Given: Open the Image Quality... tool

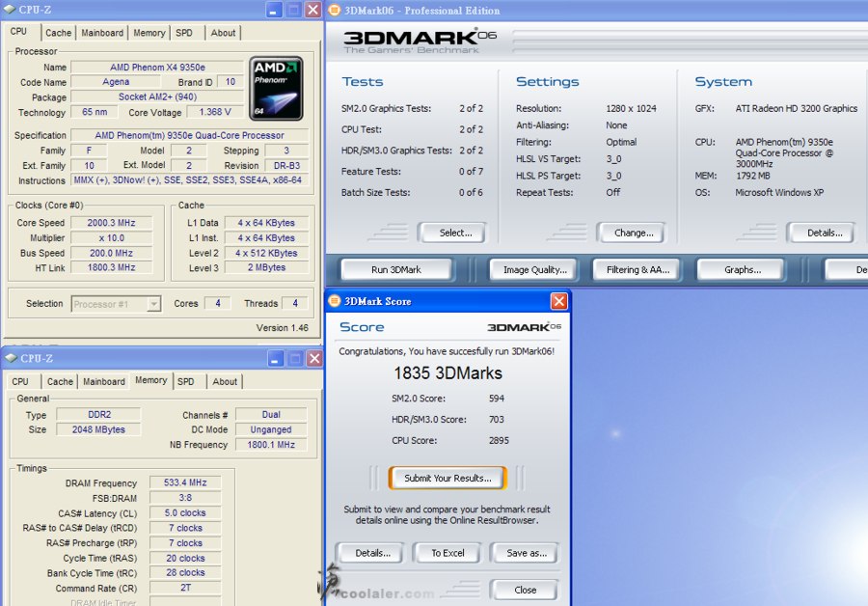Looking at the screenshot, I should (534, 270).
